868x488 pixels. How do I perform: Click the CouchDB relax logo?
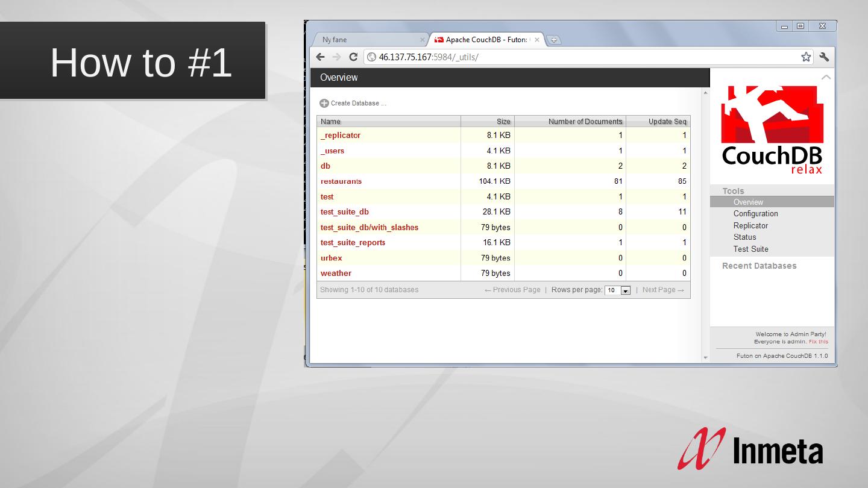pos(772,130)
